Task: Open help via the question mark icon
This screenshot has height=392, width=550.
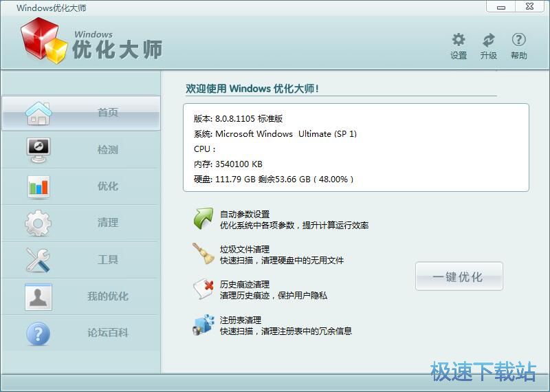Action: click(518, 40)
